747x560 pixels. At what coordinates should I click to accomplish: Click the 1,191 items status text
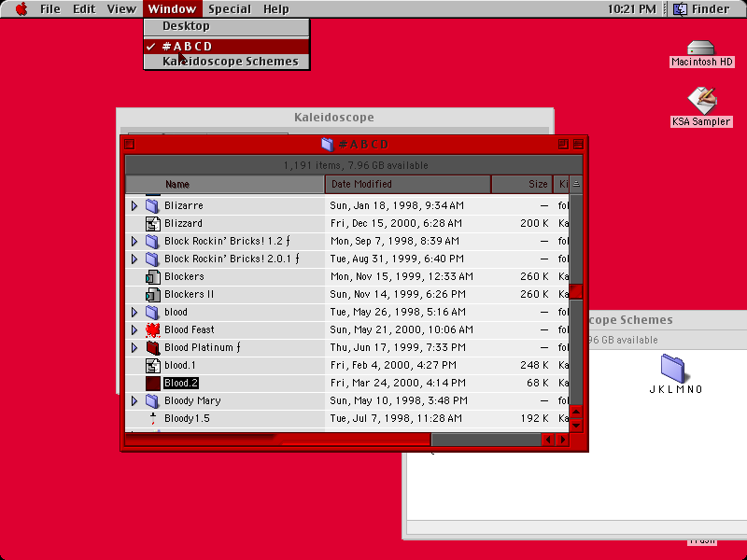click(x=356, y=165)
